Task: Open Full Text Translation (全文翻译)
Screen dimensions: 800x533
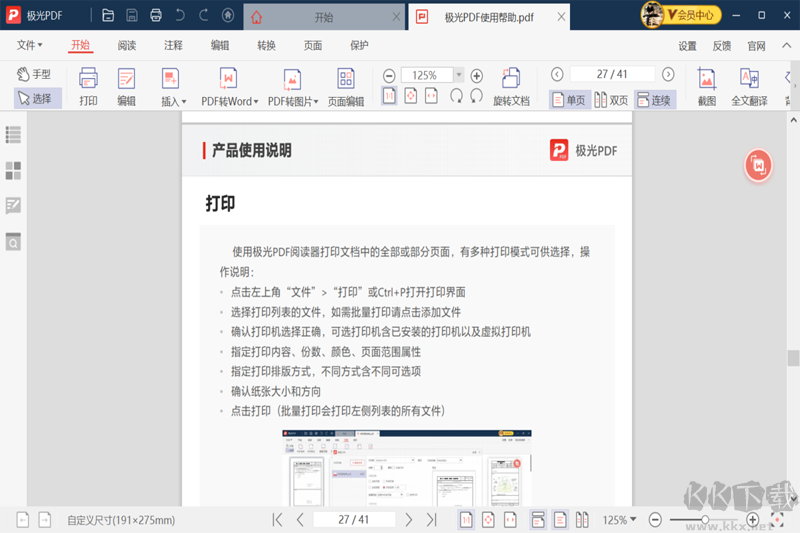Action: [749, 87]
